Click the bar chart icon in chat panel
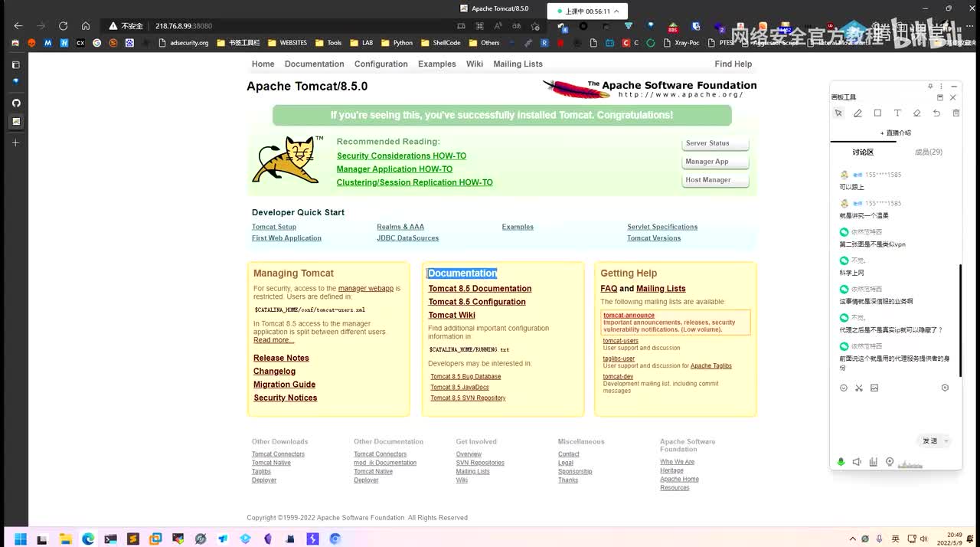 click(x=873, y=462)
